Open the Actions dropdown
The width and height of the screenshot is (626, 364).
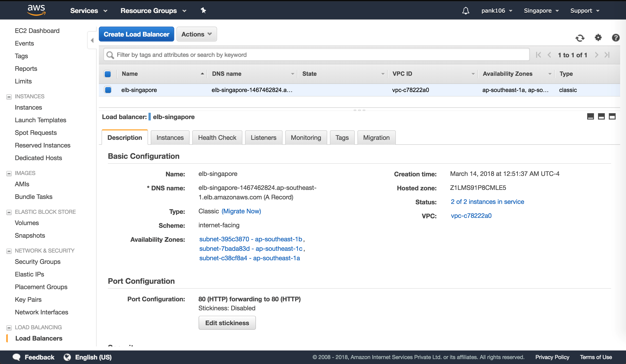point(196,34)
